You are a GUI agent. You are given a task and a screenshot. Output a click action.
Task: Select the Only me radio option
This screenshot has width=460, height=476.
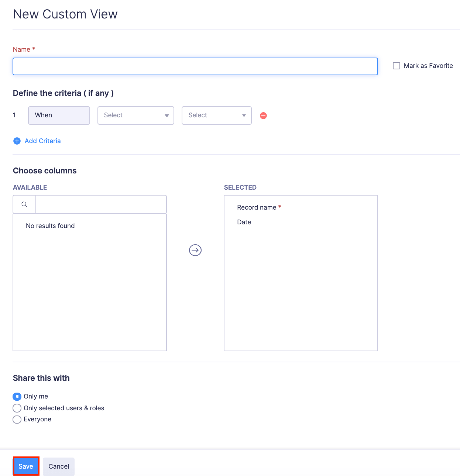(x=17, y=396)
